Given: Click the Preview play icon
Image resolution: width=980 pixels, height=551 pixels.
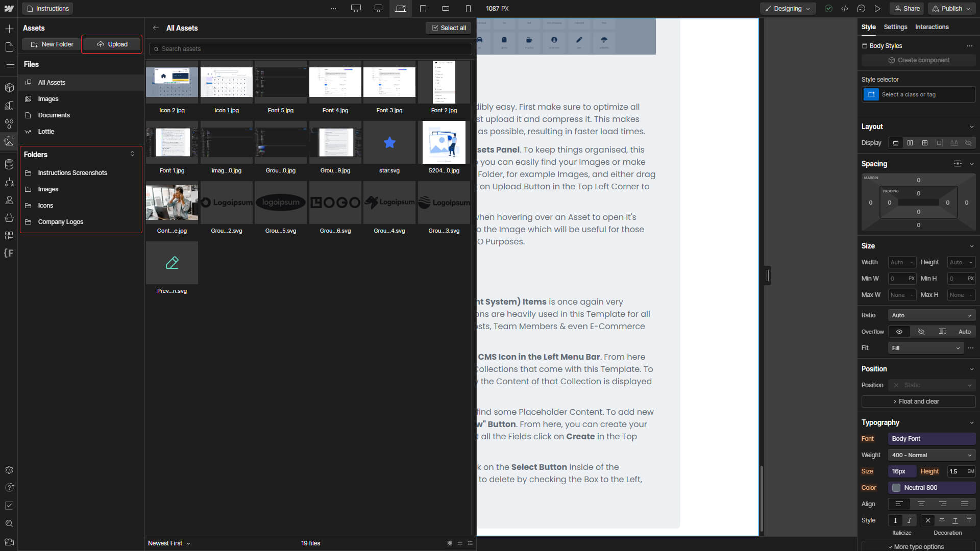Looking at the screenshot, I should 877,9.
